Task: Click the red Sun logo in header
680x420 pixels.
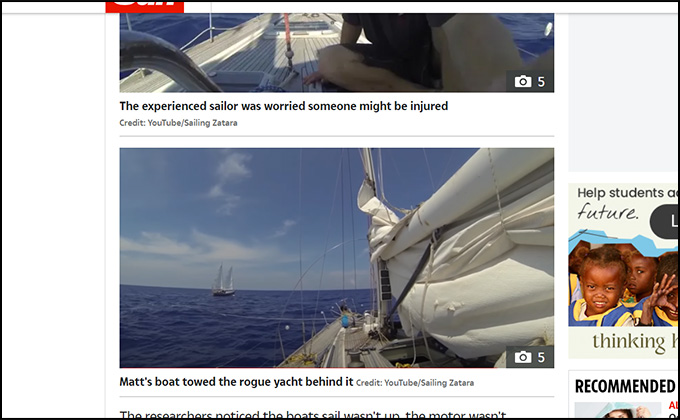Action: pos(145,7)
